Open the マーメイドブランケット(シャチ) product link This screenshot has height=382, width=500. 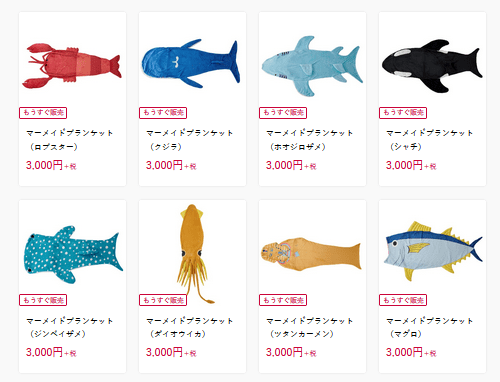pos(430,140)
